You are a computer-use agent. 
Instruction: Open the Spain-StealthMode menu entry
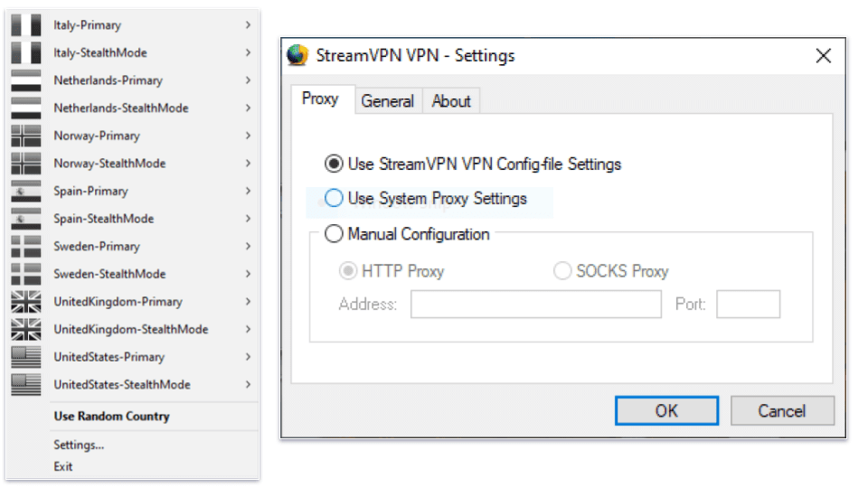(133, 219)
